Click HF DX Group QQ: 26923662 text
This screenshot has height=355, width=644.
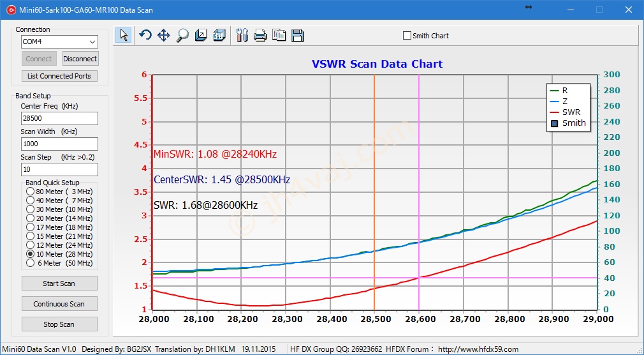click(336, 349)
